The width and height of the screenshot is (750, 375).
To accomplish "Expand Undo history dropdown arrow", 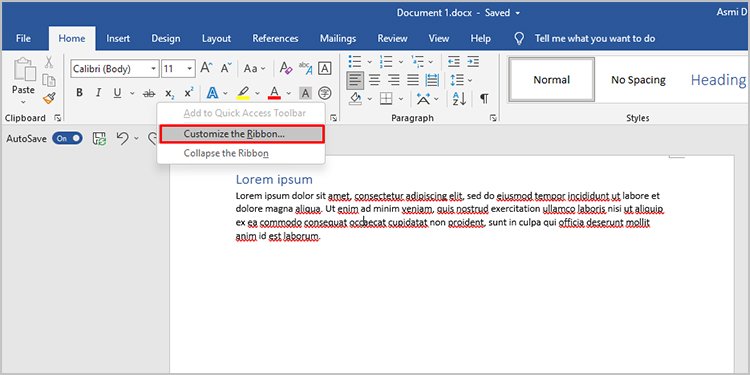I will coord(136,139).
